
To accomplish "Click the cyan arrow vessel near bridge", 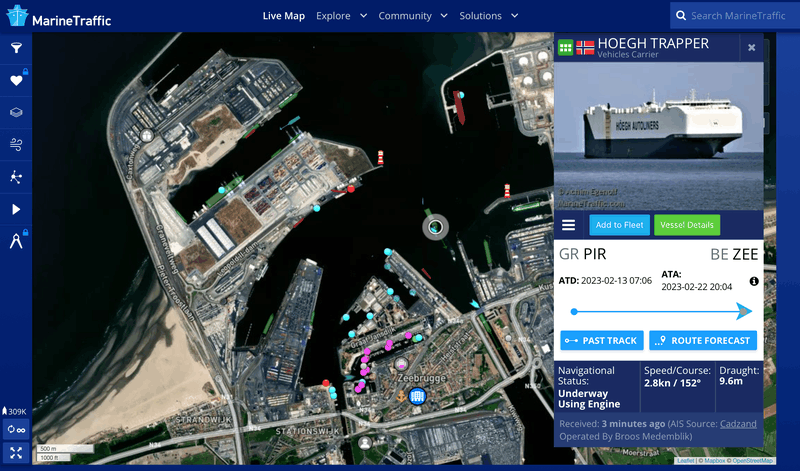I will pos(474,304).
